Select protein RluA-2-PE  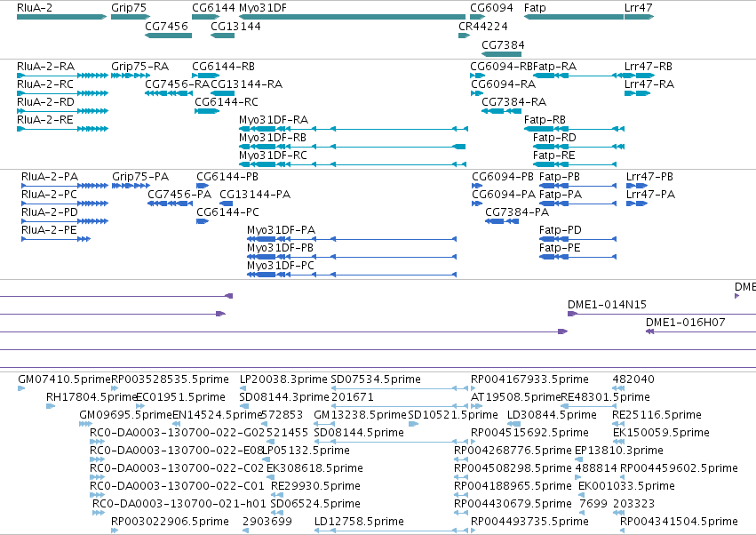[56, 239]
